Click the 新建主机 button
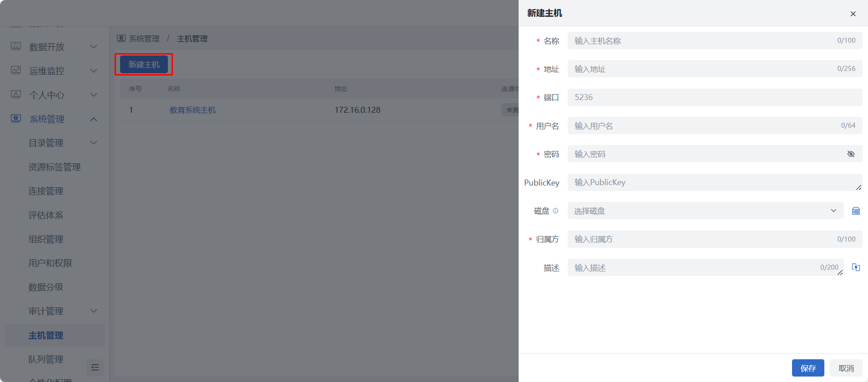The height and width of the screenshot is (382, 868). coord(144,64)
